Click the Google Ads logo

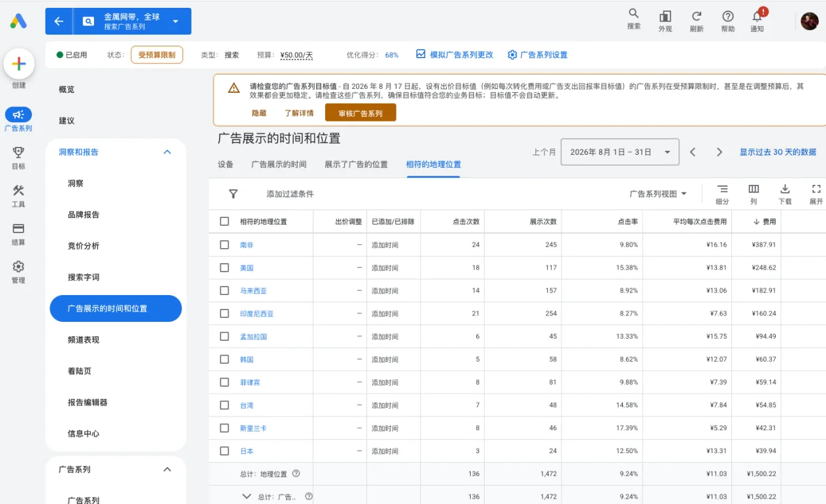point(18,21)
